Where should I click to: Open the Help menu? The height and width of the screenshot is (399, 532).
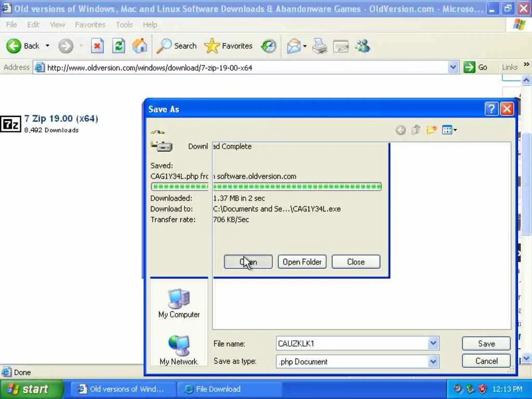pos(150,25)
